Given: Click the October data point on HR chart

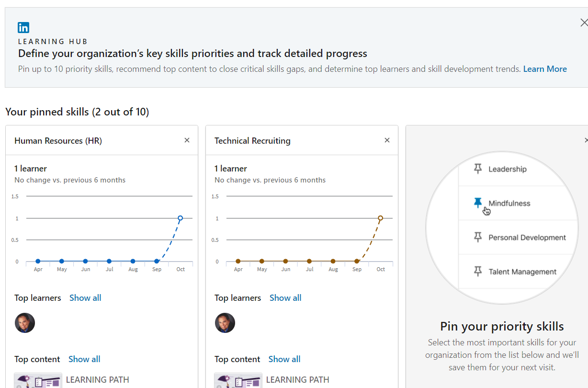Looking at the screenshot, I should click(180, 218).
